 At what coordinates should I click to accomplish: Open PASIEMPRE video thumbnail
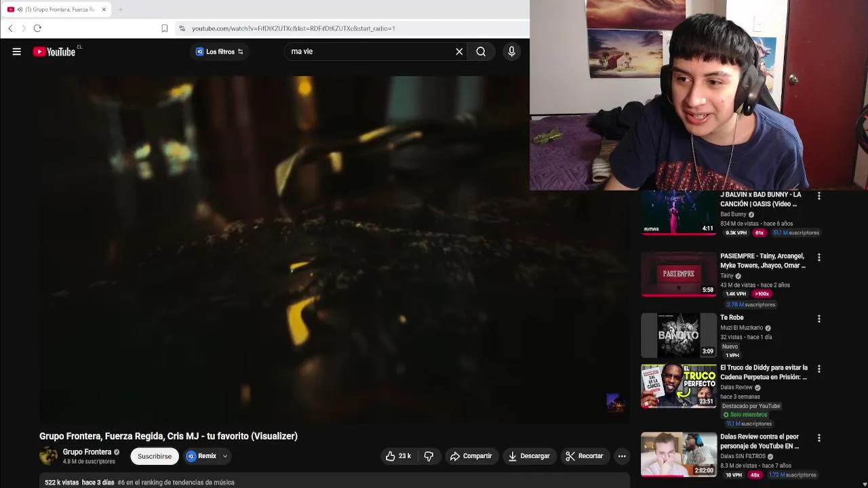click(x=679, y=274)
